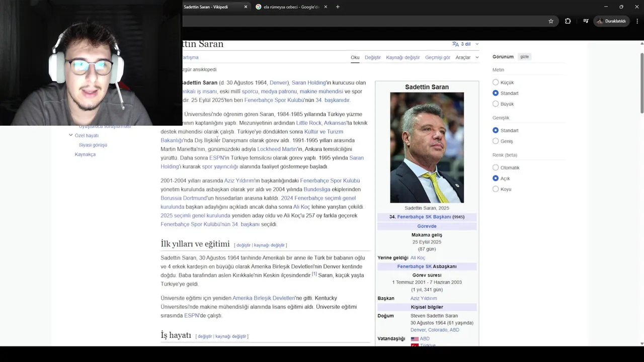Image resolution: width=644 pixels, height=362 pixels.
Task: Open the Chrome extensions puzzle icon
Action: point(568,21)
